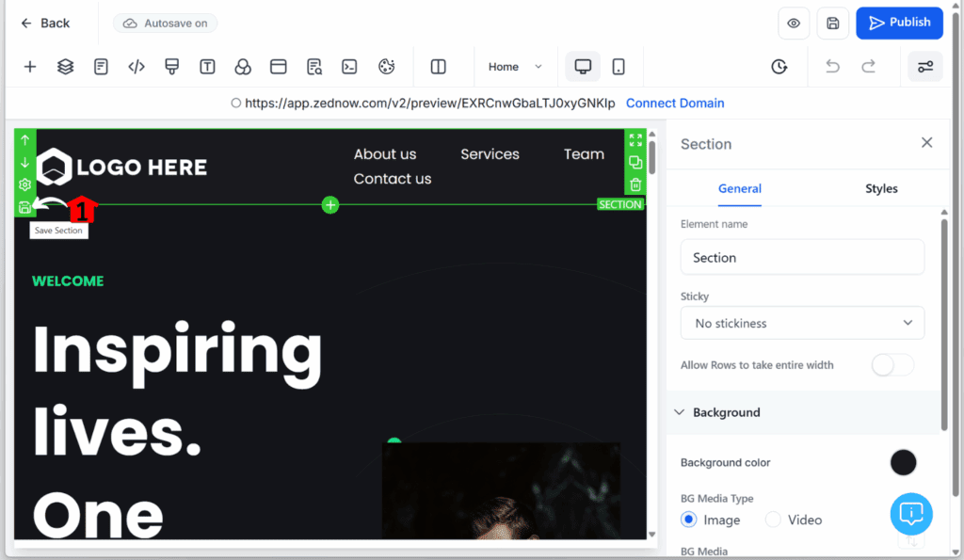This screenshot has height=560, width=964.
Task: Switch to the General tab
Action: [x=740, y=189]
